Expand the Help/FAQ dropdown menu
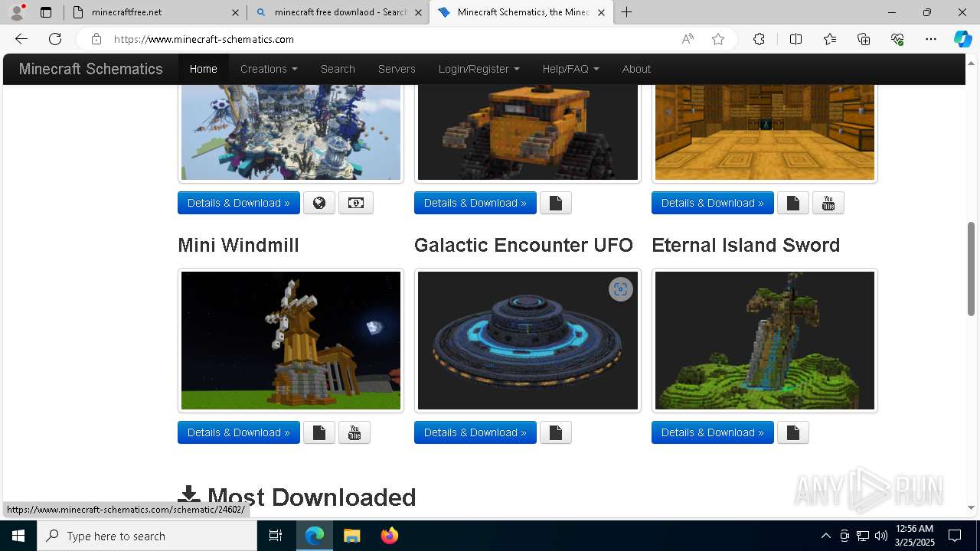Screen dimensions: 980x551 (x=570, y=69)
